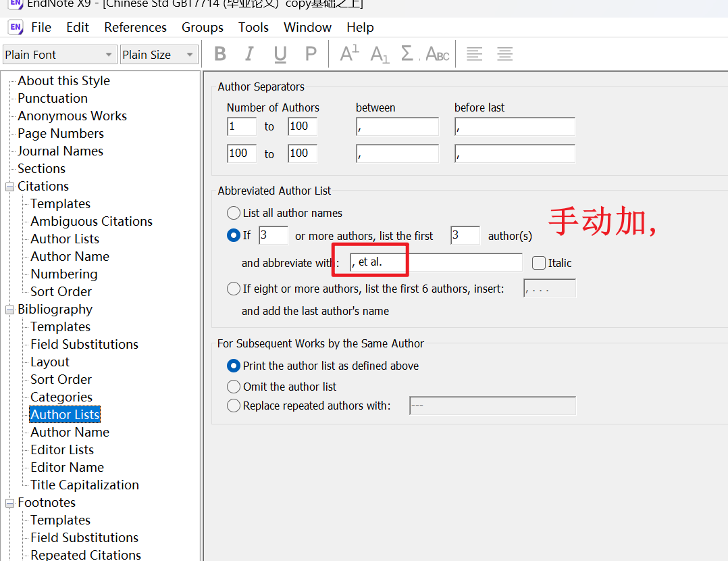The height and width of the screenshot is (561, 728).
Task: Open the Plain Size dropdown
Action: (159, 54)
